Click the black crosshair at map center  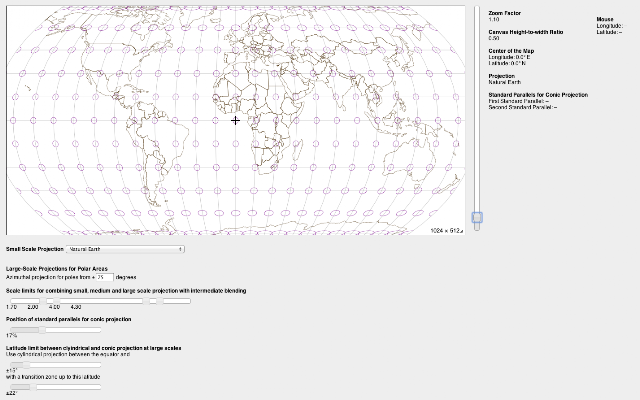coord(235,120)
